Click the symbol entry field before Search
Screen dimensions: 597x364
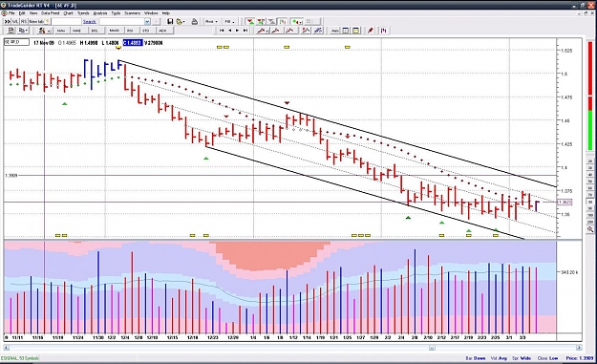point(66,22)
